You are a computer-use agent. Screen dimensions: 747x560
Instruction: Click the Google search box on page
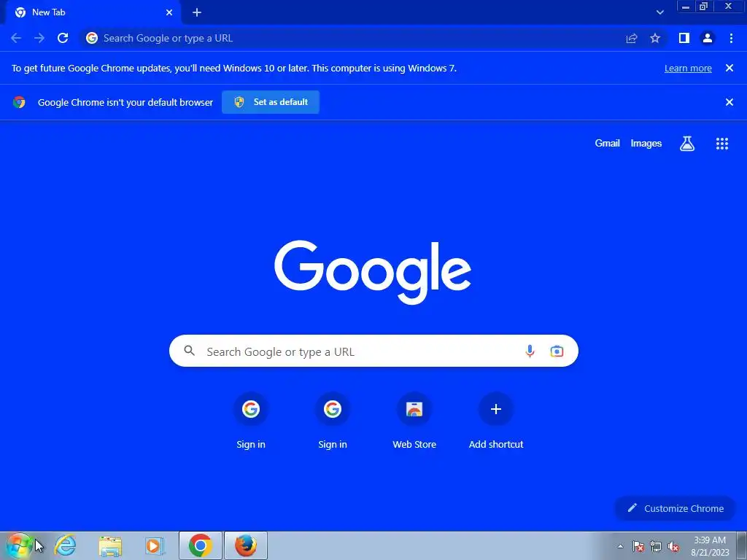(x=373, y=351)
